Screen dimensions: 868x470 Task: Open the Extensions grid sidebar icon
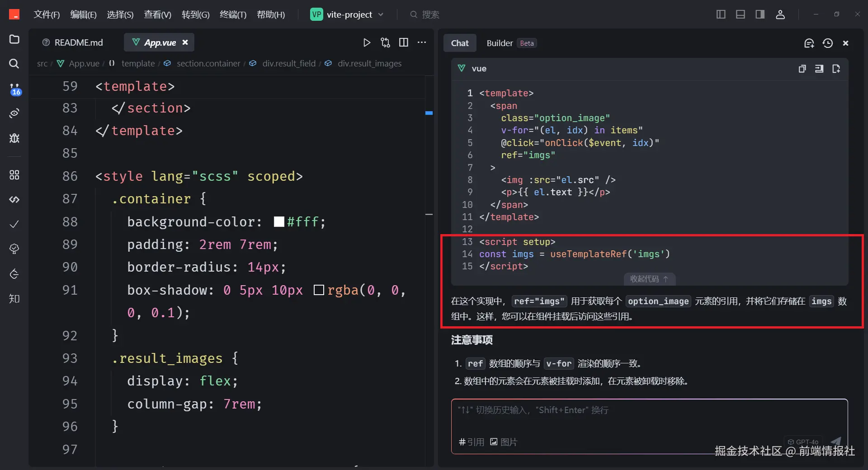[14, 175]
